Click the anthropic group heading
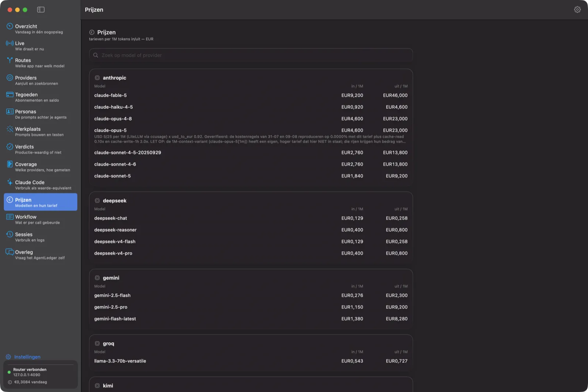The width and height of the screenshot is (588, 392). coord(114,78)
